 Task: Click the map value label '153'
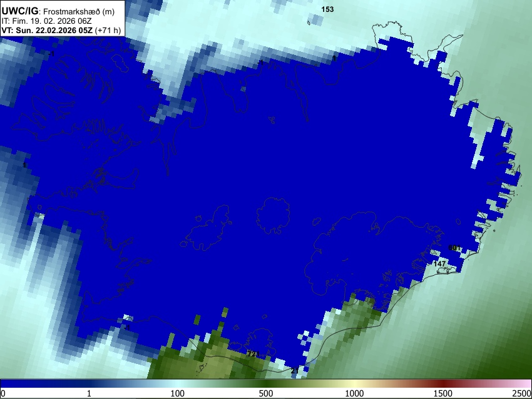[327, 9]
